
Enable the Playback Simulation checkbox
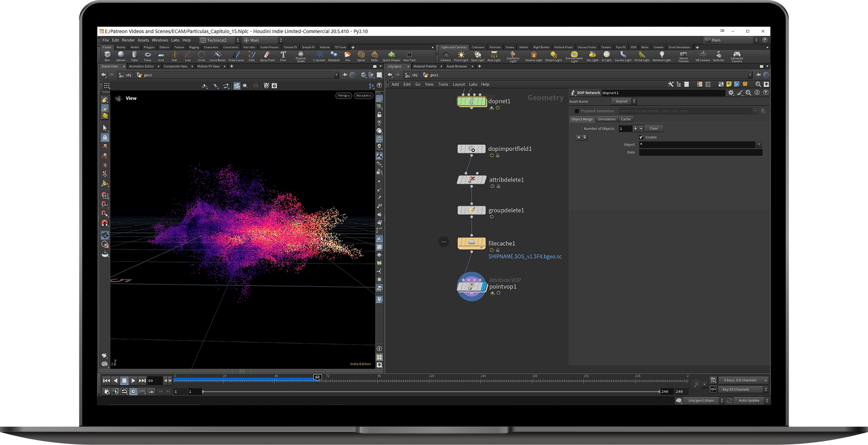[x=577, y=111]
